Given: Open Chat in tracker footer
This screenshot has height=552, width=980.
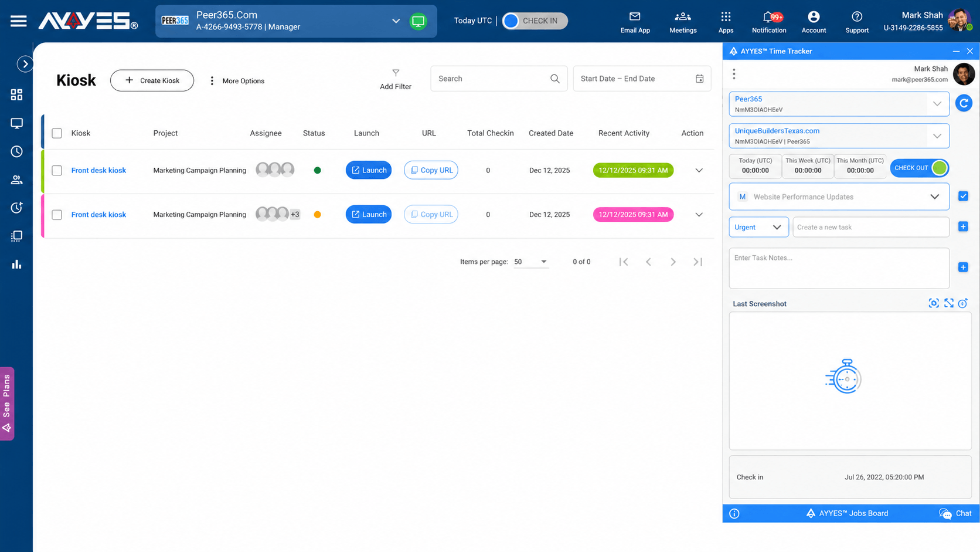Looking at the screenshot, I should (x=955, y=513).
